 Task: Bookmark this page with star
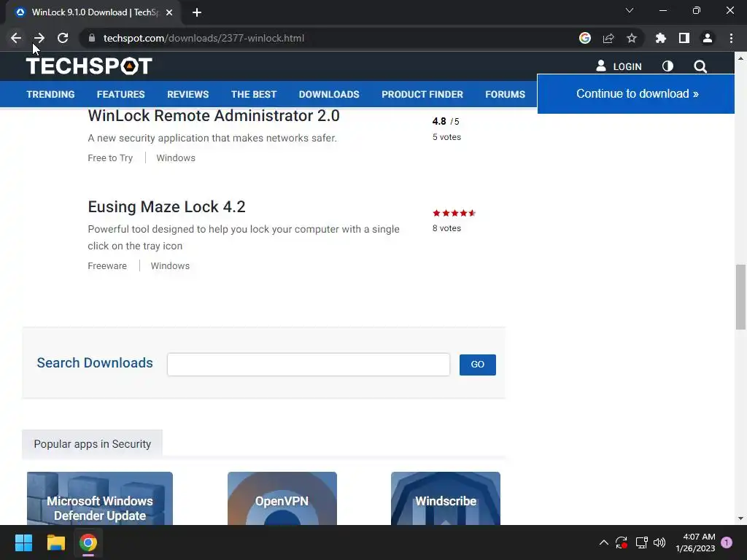tap(632, 38)
